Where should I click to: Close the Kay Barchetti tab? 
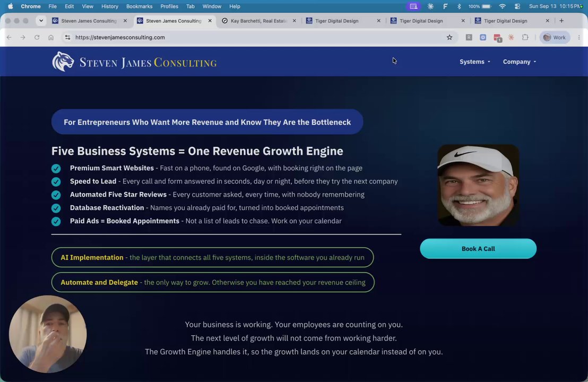pos(295,21)
